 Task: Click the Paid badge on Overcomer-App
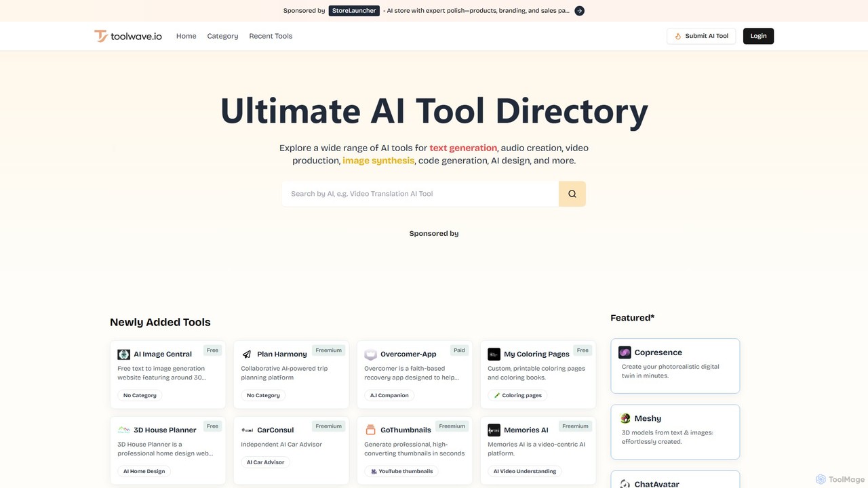tap(459, 350)
